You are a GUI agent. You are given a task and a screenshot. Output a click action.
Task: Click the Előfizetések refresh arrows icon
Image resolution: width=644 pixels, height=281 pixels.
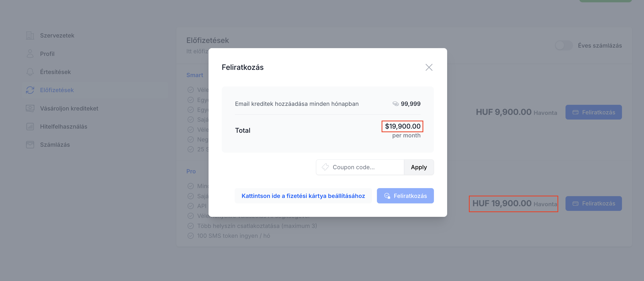pyautogui.click(x=30, y=90)
